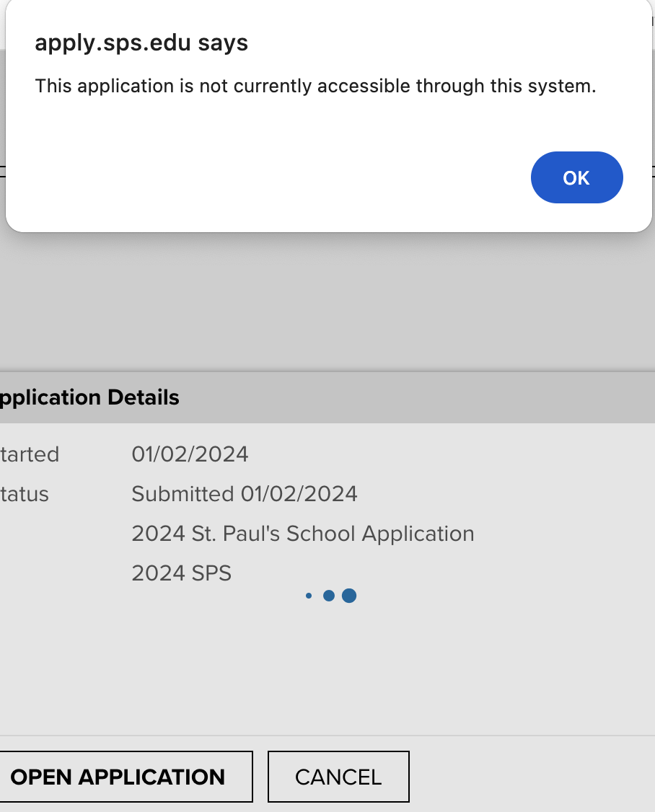Click the largest dot of loading indicator
The image size is (655, 812).
pos(349,596)
